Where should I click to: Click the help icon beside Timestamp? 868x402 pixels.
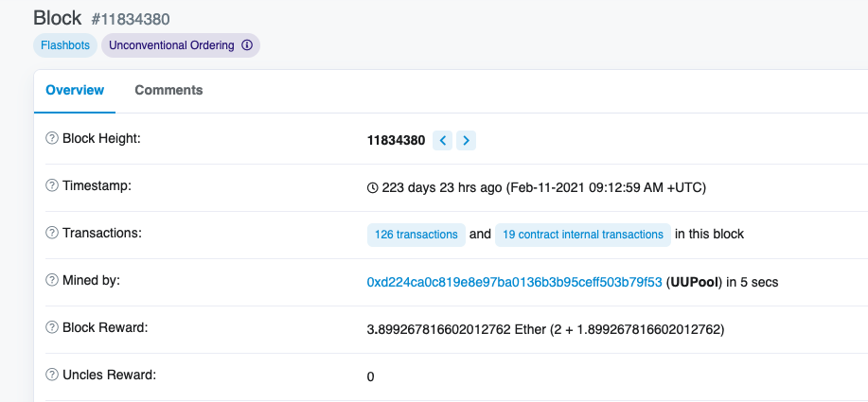click(x=52, y=185)
